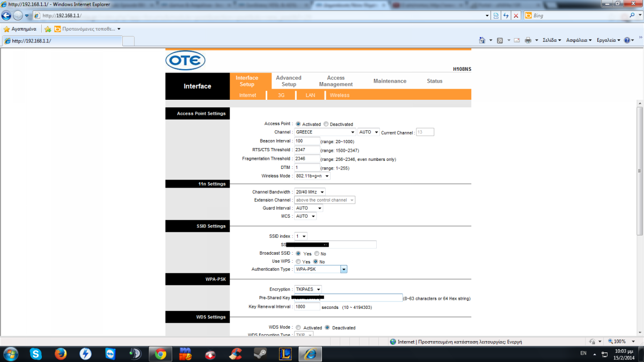Click the Compatibility View icon

click(495, 16)
